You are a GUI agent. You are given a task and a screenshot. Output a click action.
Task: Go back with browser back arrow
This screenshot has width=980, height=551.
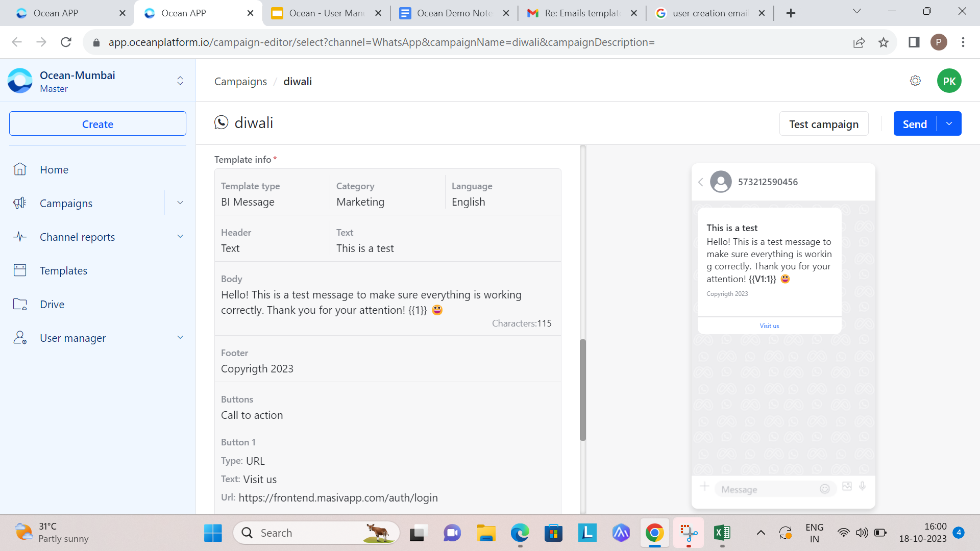point(17,42)
